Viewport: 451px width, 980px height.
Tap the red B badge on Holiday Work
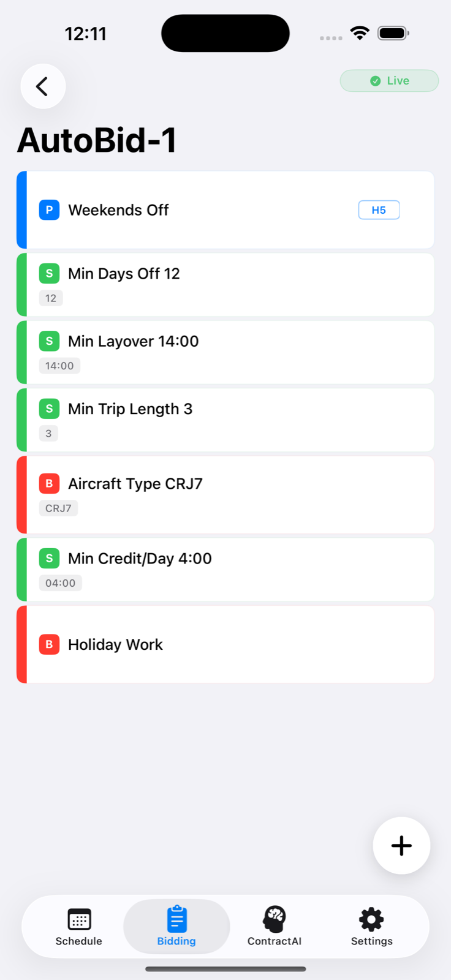[49, 644]
